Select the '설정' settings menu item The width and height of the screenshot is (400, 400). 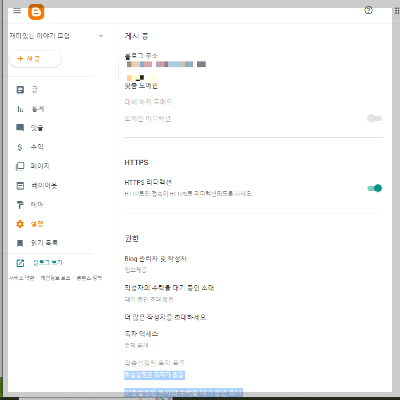37,224
